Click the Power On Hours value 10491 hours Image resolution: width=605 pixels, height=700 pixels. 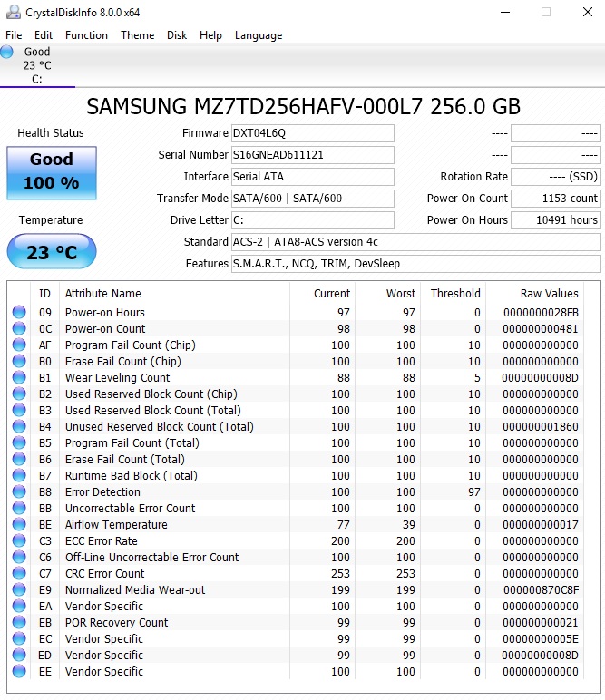(556, 220)
